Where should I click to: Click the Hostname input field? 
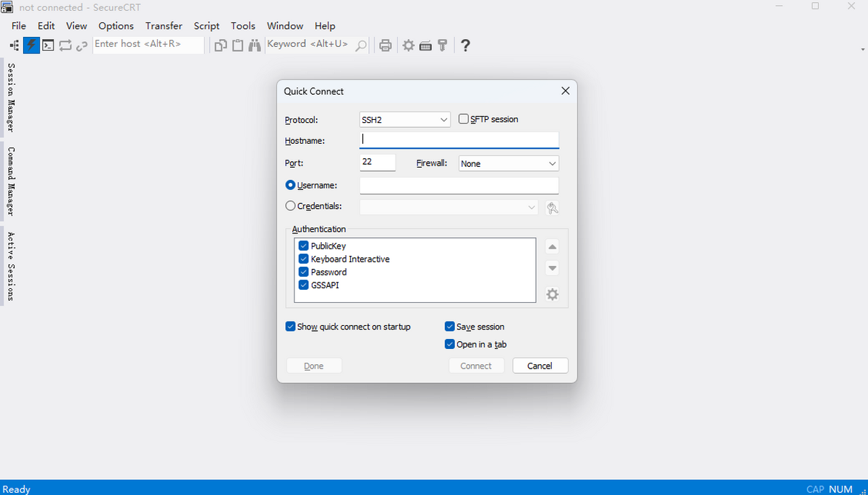pyautogui.click(x=459, y=139)
